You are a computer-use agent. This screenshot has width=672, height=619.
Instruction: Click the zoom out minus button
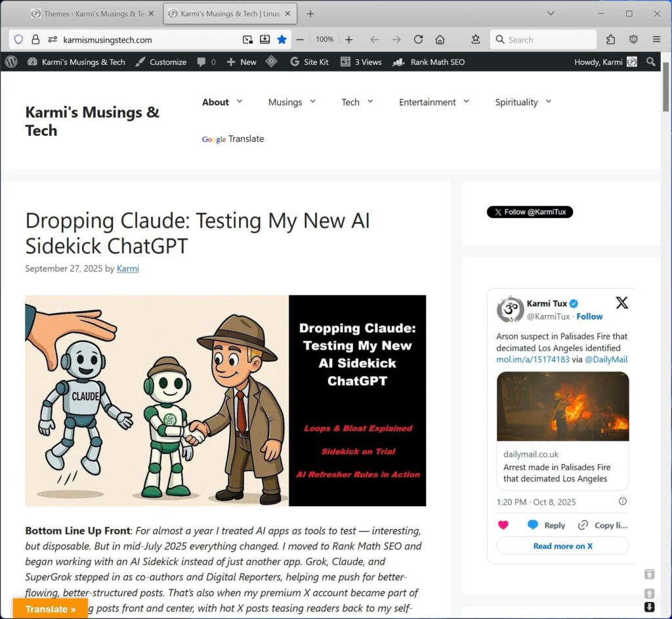coord(300,39)
